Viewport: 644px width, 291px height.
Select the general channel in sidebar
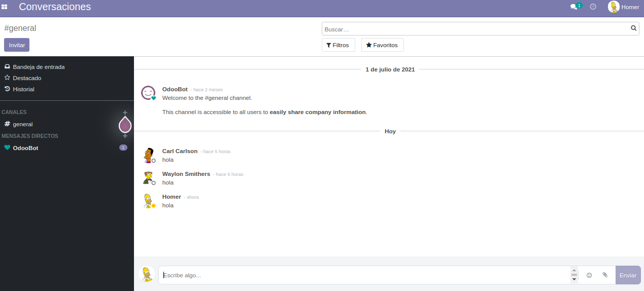point(23,124)
